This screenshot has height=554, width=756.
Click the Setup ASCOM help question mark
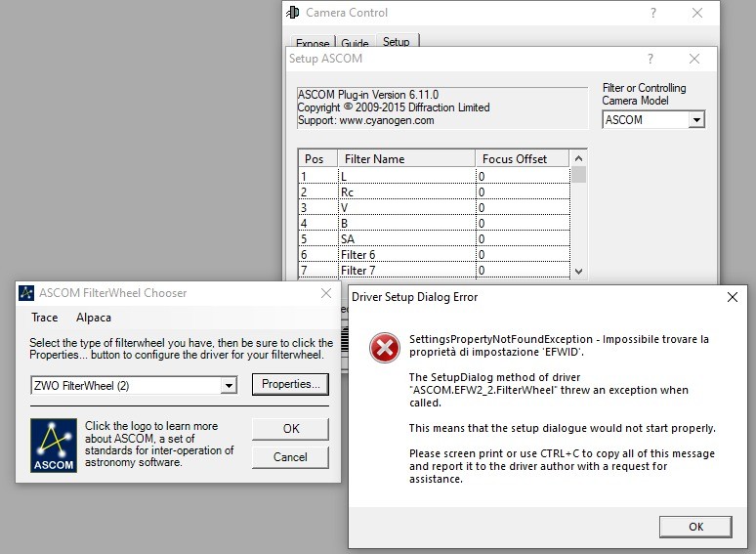click(651, 59)
